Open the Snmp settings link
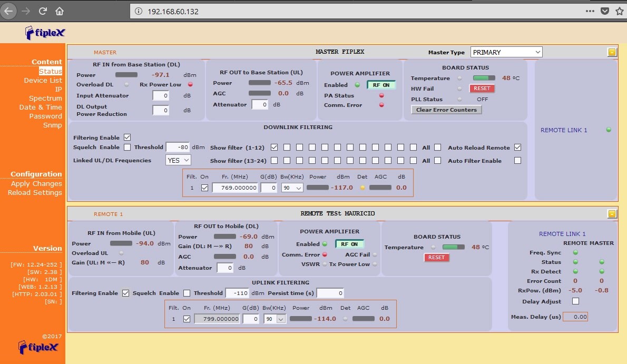627x364 pixels. click(52, 125)
